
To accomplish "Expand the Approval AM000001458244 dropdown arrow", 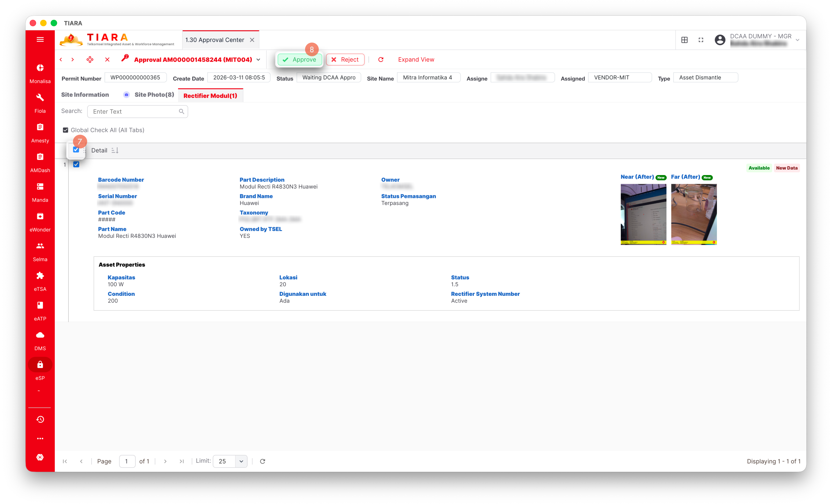I will (x=258, y=60).
